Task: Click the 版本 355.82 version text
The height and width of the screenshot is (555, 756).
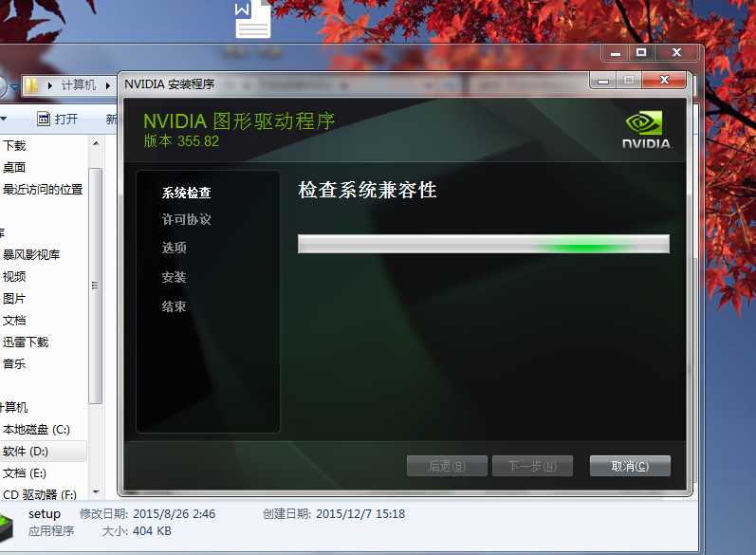Action: [181, 141]
